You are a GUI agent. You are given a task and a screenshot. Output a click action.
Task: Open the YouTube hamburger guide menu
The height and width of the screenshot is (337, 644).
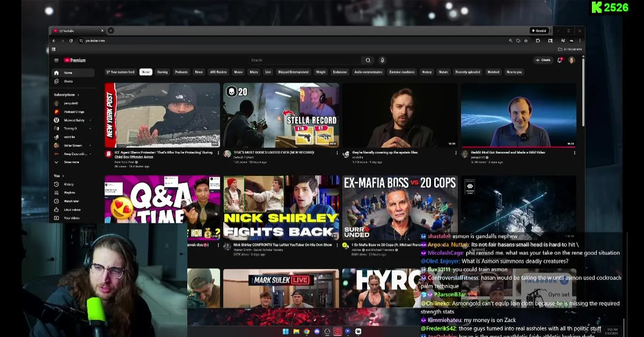tap(56, 60)
